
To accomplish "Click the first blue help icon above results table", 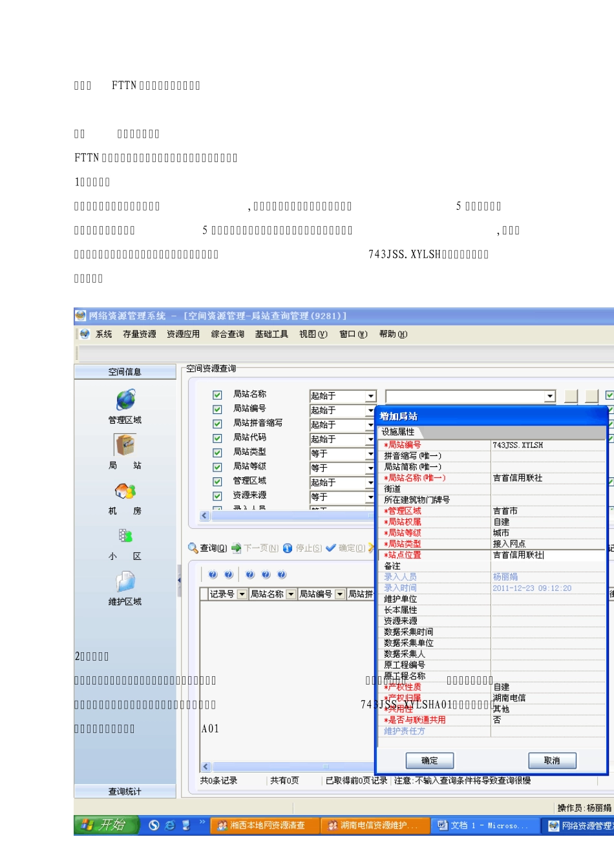I will coord(213,575).
